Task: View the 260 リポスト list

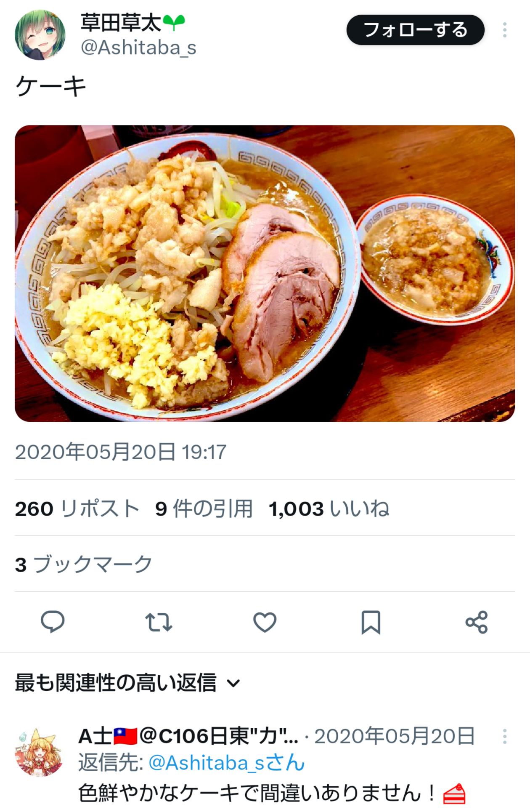Action: (77, 508)
